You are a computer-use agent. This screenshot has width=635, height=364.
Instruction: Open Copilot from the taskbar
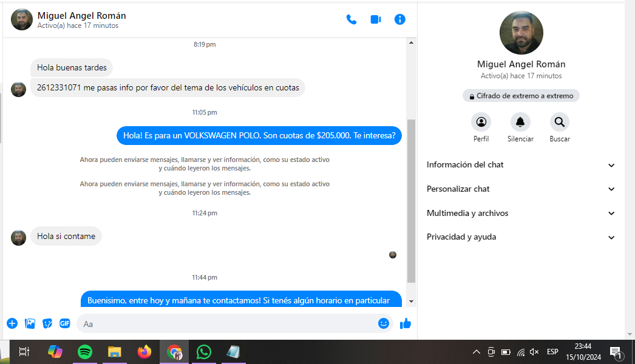coord(55,352)
